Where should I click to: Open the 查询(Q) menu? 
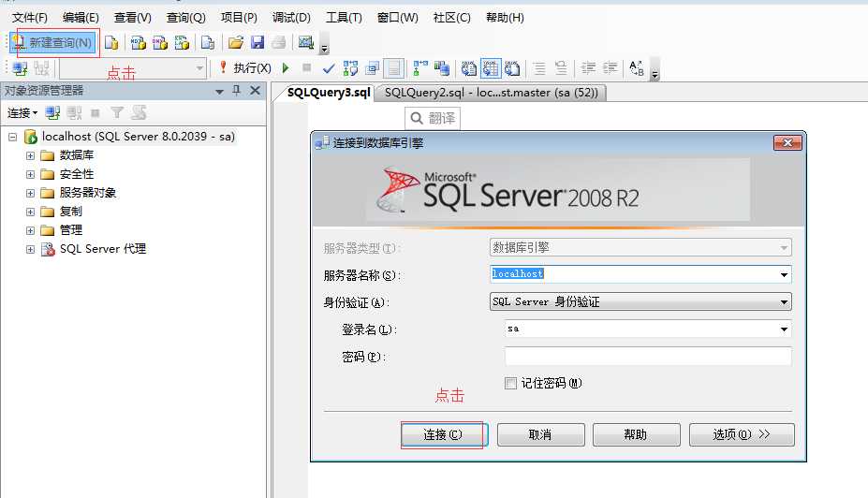point(186,18)
